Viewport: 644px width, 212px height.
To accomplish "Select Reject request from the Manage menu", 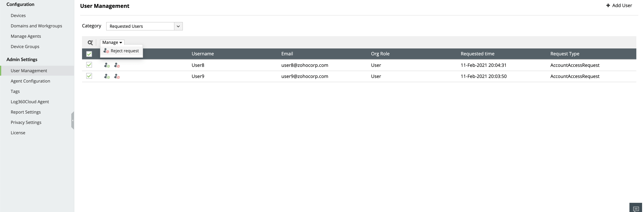I will (125, 51).
